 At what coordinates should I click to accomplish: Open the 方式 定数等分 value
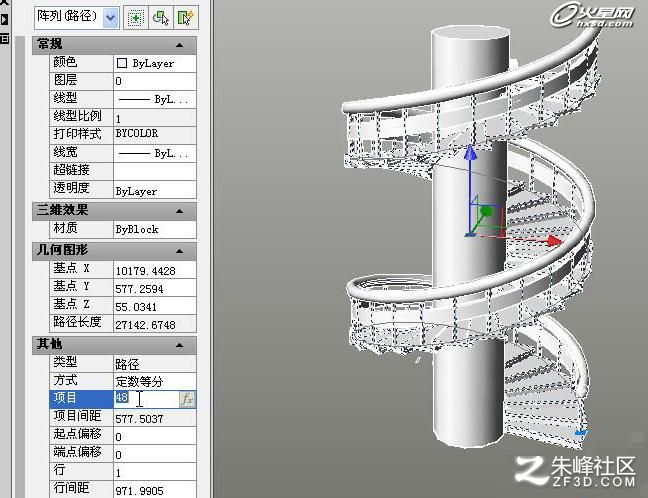coord(155,381)
